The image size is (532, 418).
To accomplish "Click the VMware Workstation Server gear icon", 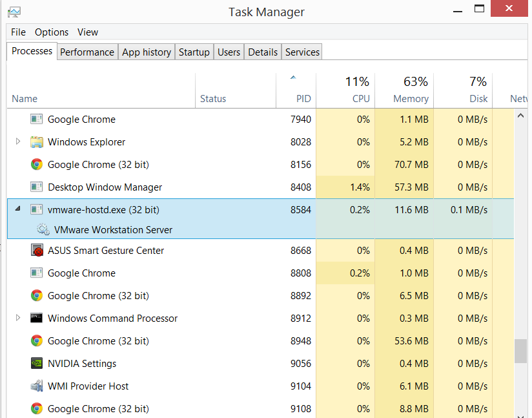I will pyautogui.click(x=43, y=229).
